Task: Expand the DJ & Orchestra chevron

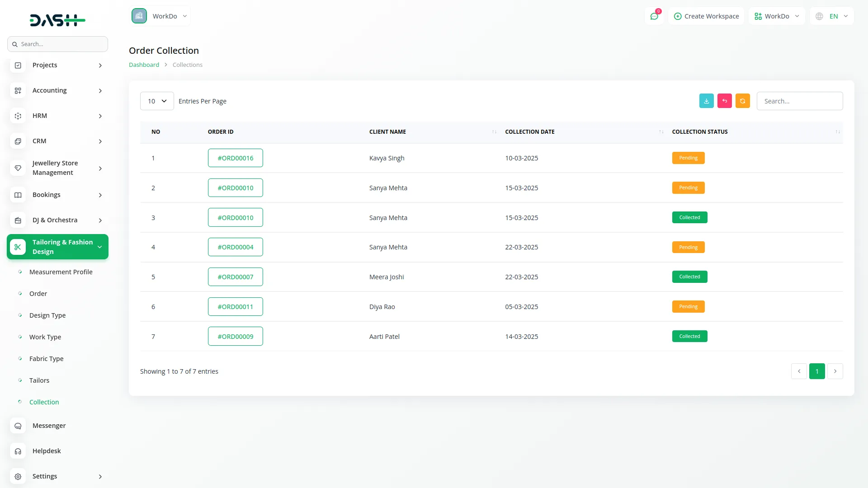Action: 100,221
